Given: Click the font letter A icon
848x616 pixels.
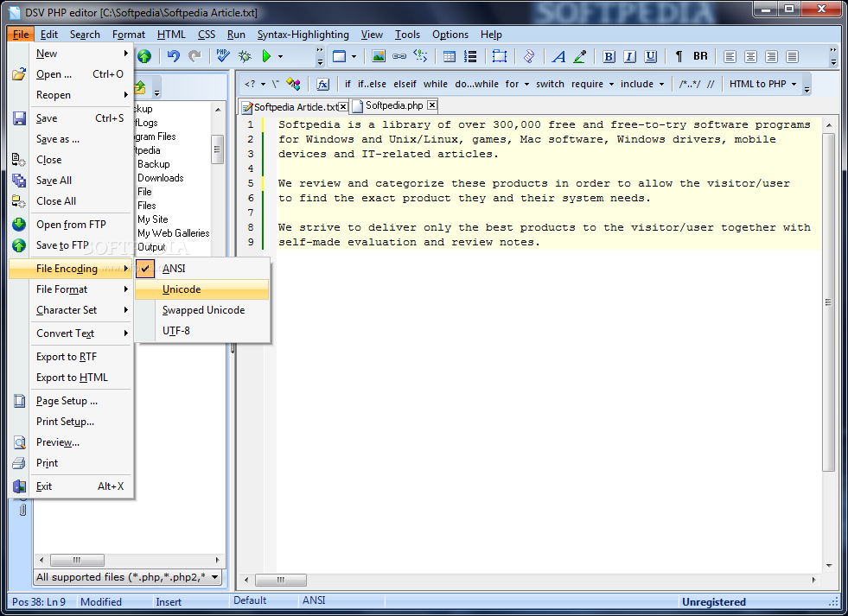Looking at the screenshot, I should click(558, 56).
